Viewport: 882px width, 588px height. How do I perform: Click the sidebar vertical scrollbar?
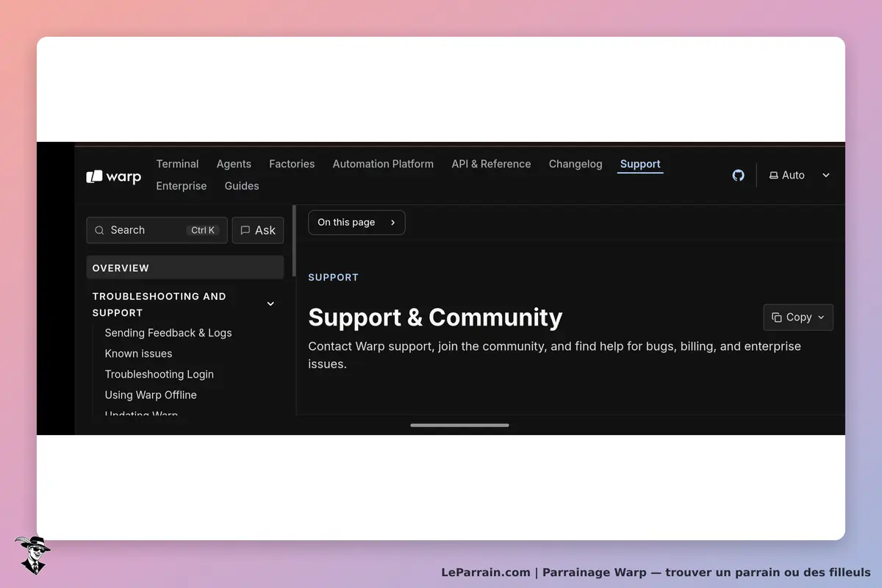point(295,241)
